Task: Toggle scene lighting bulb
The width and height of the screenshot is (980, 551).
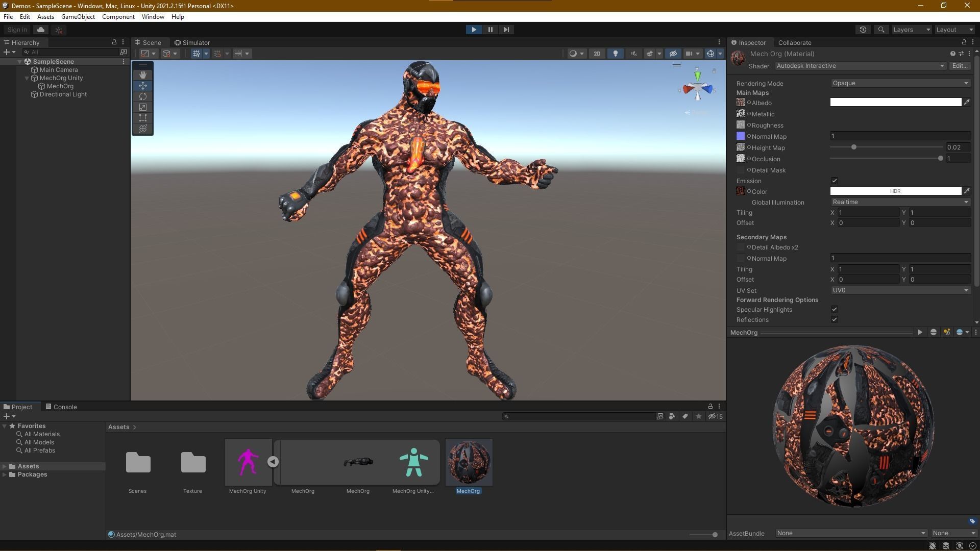Action: (x=616, y=54)
